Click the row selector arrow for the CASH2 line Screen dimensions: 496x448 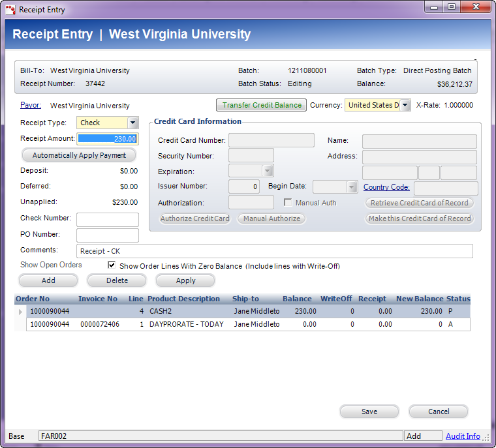pos(21,312)
